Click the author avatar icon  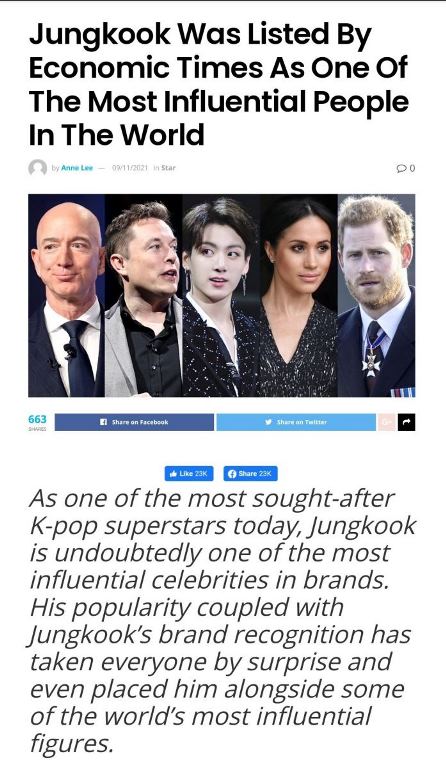click(38, 168)
